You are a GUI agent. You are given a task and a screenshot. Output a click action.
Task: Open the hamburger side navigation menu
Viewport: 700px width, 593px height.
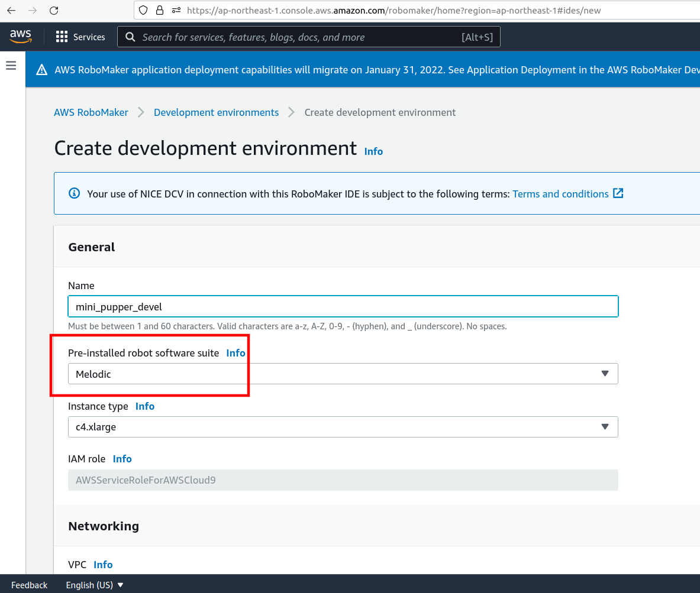click(11, 66)
